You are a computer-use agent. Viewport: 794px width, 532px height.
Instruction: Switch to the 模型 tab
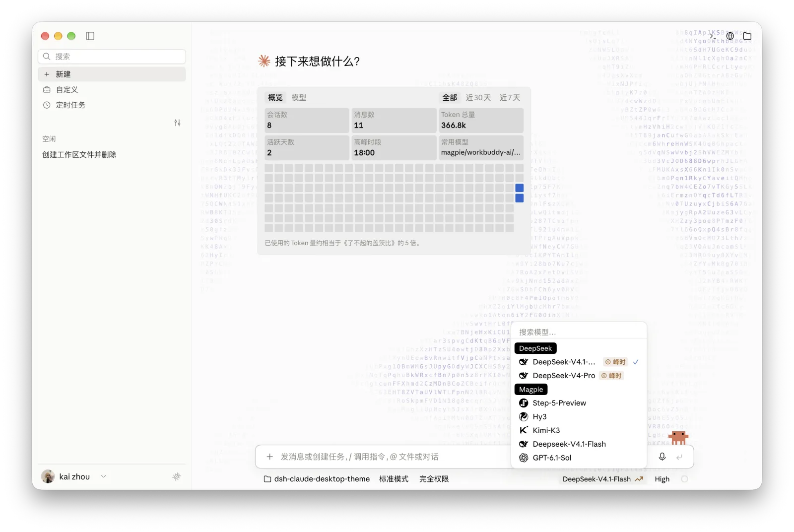tap(299, 98)
